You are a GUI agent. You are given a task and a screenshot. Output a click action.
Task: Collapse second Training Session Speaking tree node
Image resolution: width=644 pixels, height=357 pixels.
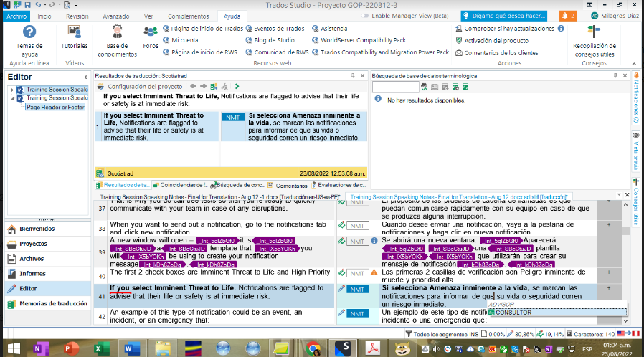(12, 98)
